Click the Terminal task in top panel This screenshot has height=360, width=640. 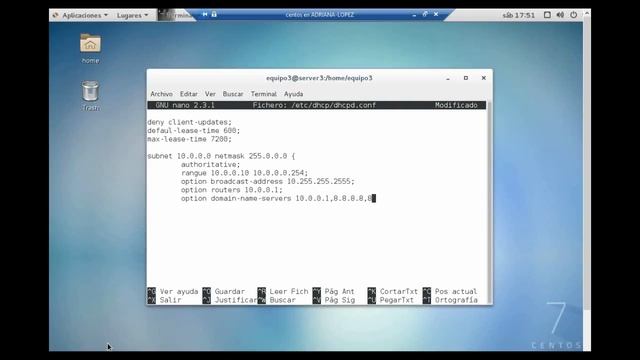pos(175,15)
